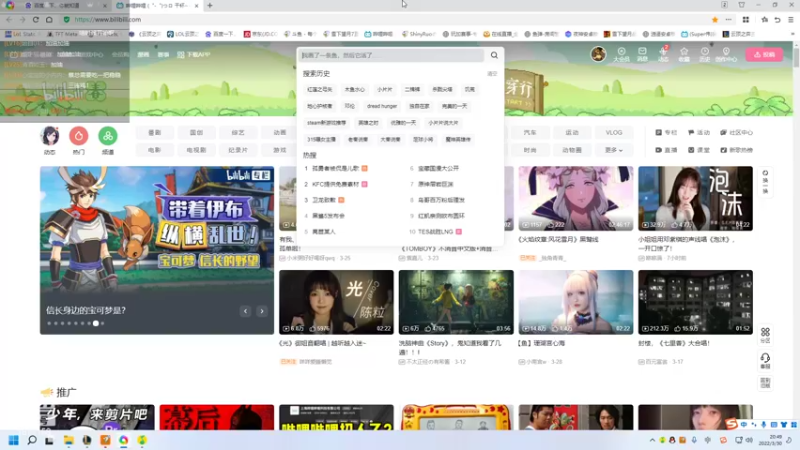Expand the 更多 category dropdown
This screenshot has width=800, height=450.
click(614, 150)
